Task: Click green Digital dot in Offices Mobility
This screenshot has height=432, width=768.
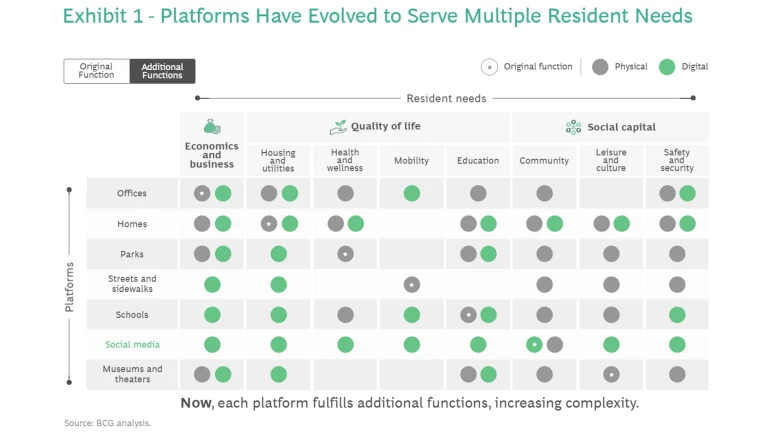Action: tap(411, 194)
